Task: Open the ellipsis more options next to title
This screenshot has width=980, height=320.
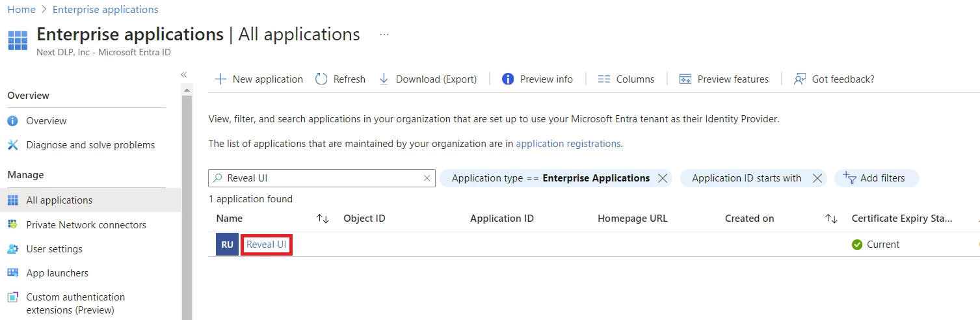Action: (384, 34)
